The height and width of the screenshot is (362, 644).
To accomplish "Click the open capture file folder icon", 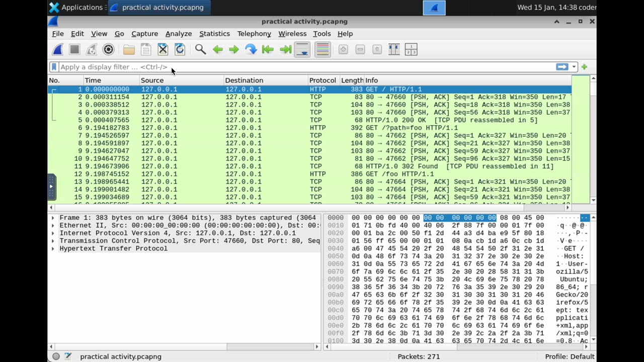I will pos(129,49).
